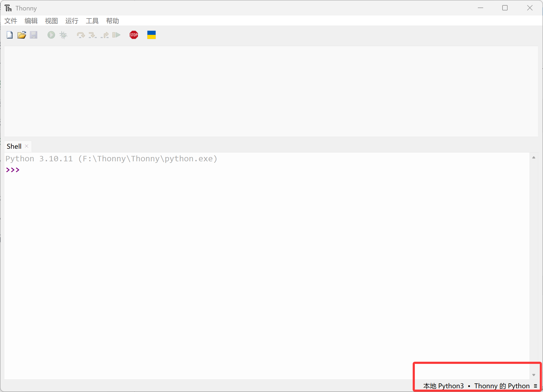This screenshot has width=543, height=392.
Task: Save file with the floppy disk icon
Action: (34, 35)
